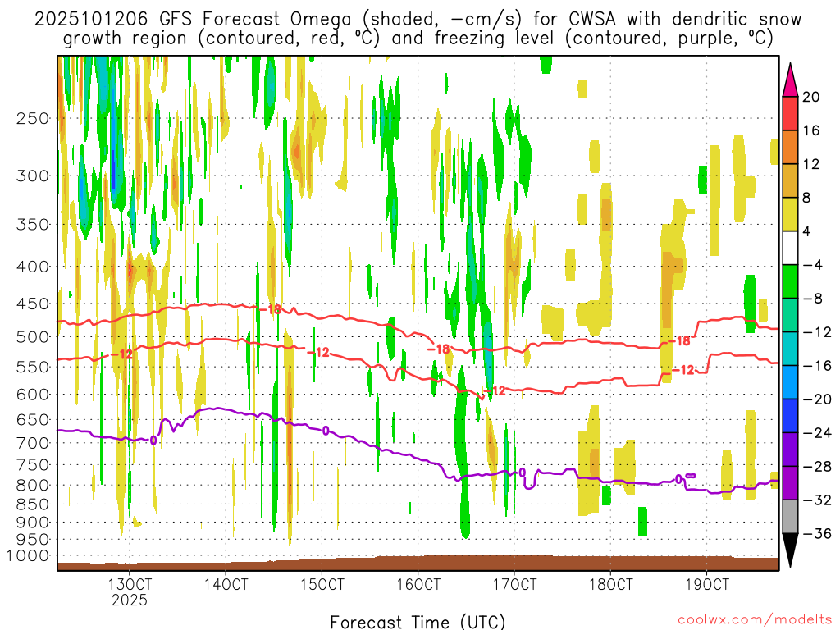Pick the bright green -8-to-(-4) color bar swatch
Viewport: 840px width, 630px height.
coord(790,282)
